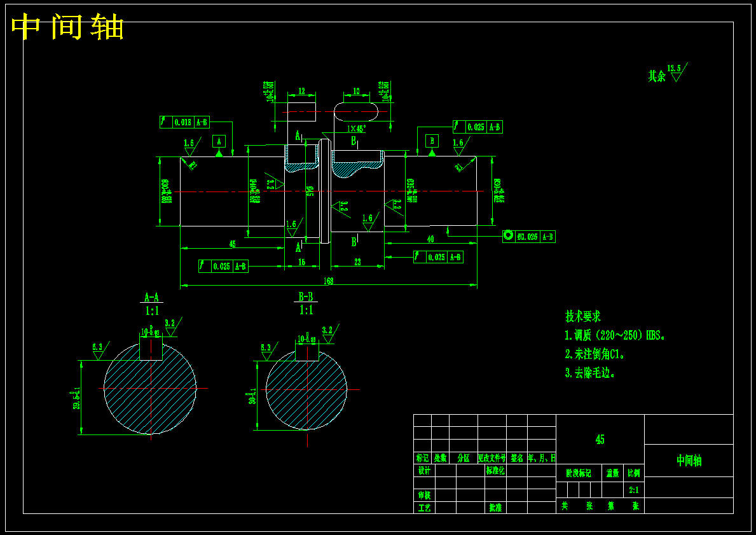Select the 39.5 height dimension in section A-A
The height and width of the screenshot is (535, 756).
(77, 400)
